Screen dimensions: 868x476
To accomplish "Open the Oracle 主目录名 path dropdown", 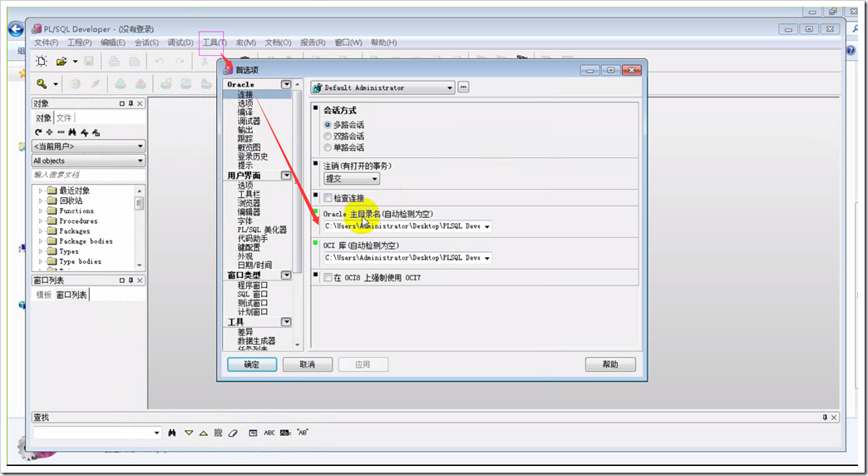I will tap(487, 226).
